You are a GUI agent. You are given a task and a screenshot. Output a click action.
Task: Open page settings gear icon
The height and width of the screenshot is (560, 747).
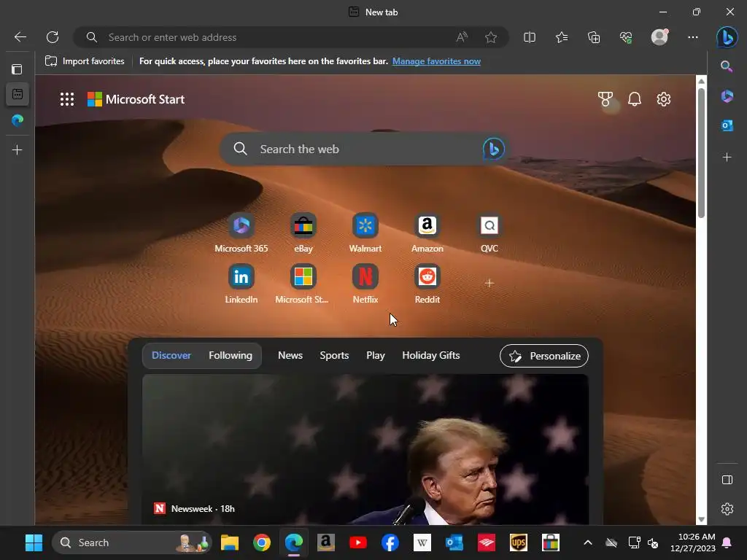coord(664,99)
